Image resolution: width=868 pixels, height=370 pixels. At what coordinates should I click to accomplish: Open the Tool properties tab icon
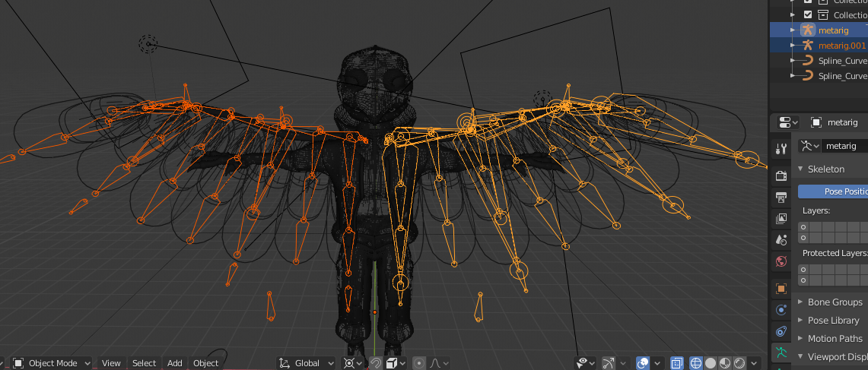point(781,148)
